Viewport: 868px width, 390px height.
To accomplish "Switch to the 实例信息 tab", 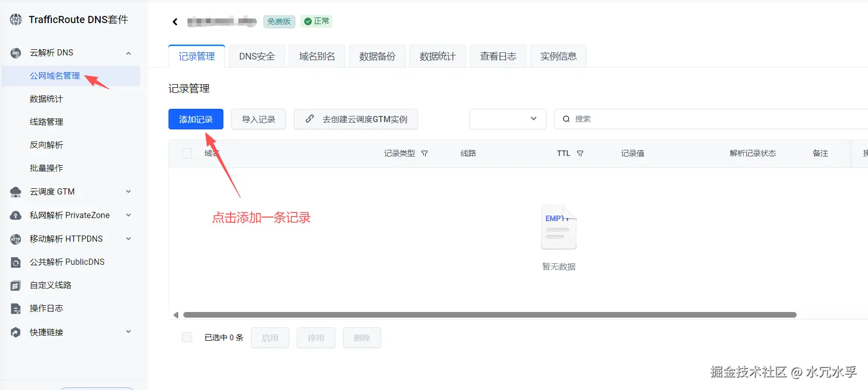I will 558,56.
